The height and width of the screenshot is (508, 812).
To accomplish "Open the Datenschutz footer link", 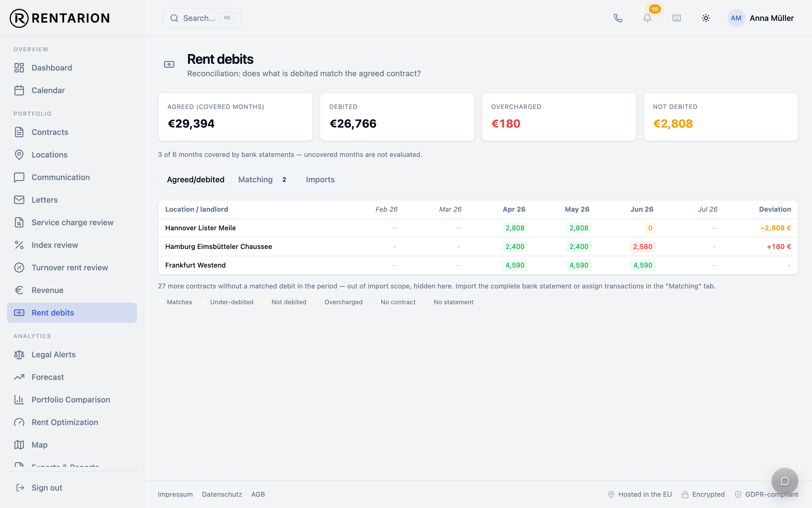I will tap(222, 494).
